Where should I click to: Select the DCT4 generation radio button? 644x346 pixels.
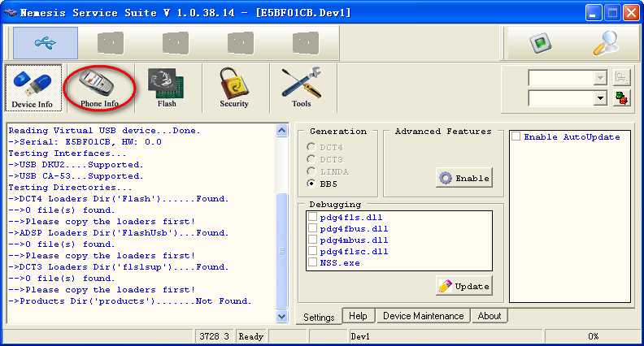pos(311,147)
